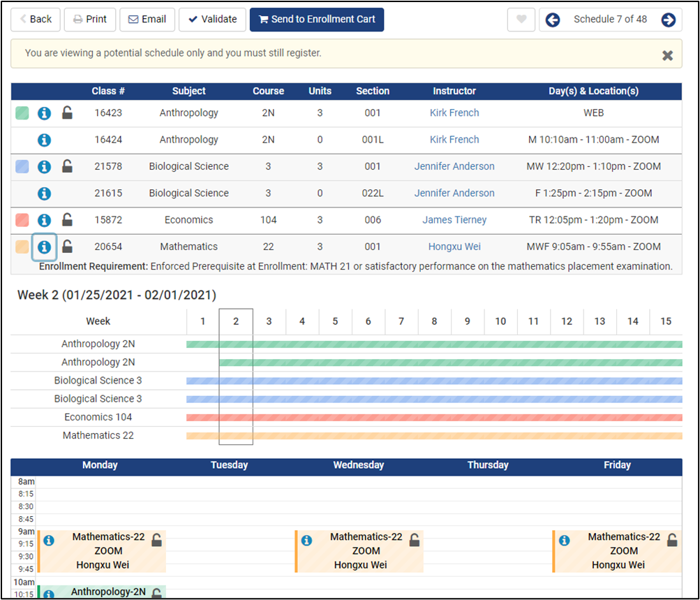Advance to next schedule with right arrow
The image size is (700, 600).
[x=669, y=20]
